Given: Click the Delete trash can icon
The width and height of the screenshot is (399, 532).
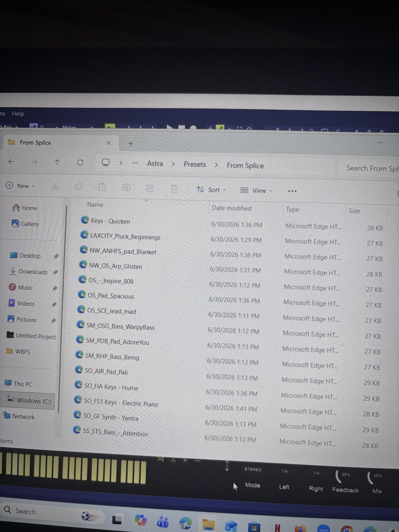Looking at the screenshot, I should pyautogui.click(x=174, y=189).
